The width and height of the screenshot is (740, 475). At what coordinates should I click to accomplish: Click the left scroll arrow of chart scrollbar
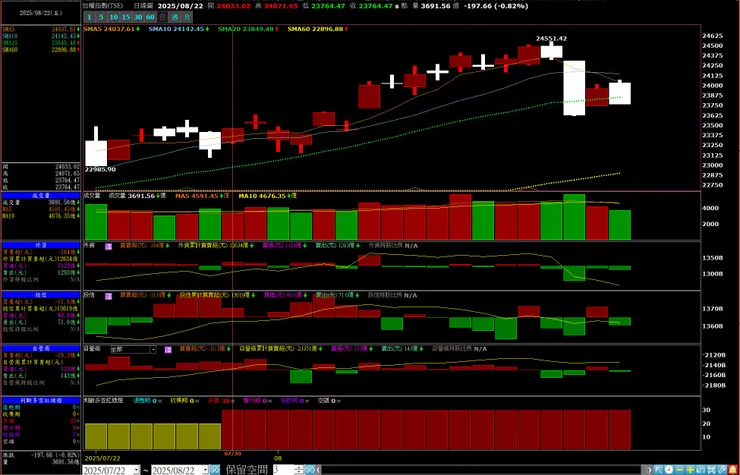(319, 470)
